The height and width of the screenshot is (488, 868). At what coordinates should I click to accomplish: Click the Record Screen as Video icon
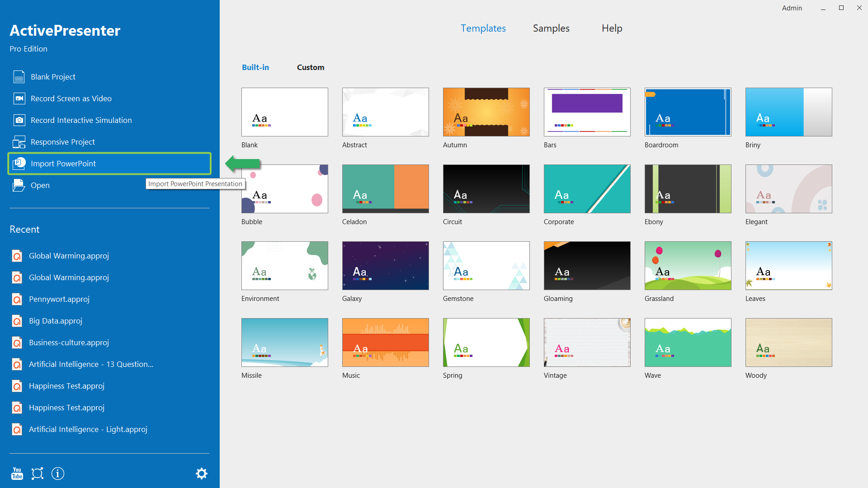(19, 99)
